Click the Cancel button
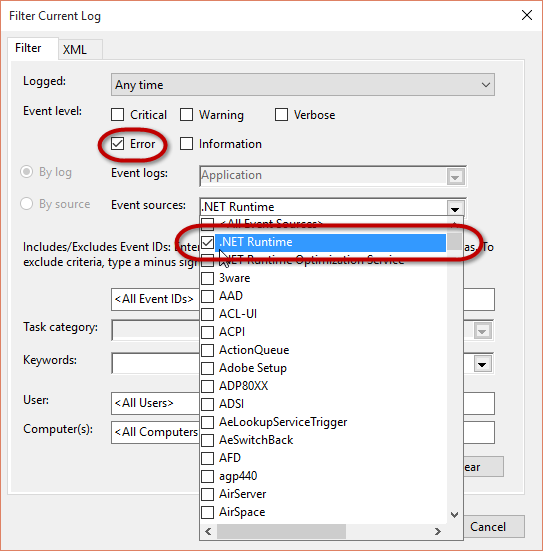The width and height of the screenshot is (543, 551). [x=488, y=526]
